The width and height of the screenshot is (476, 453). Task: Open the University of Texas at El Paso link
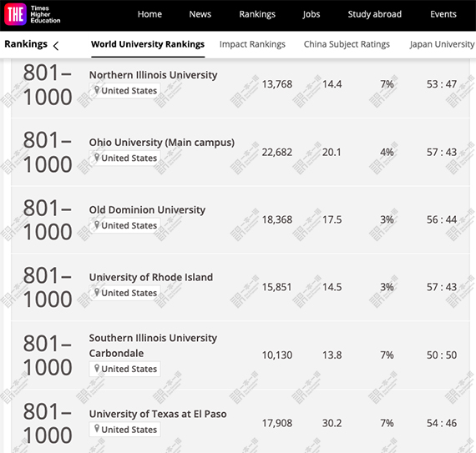coord(158,414)
